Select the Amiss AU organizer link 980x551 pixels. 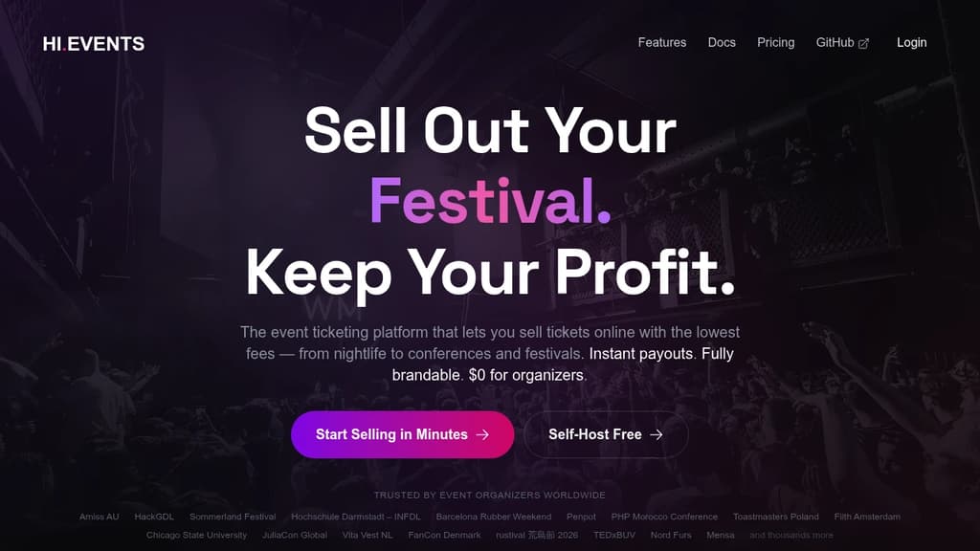click(x=99, y=517)
